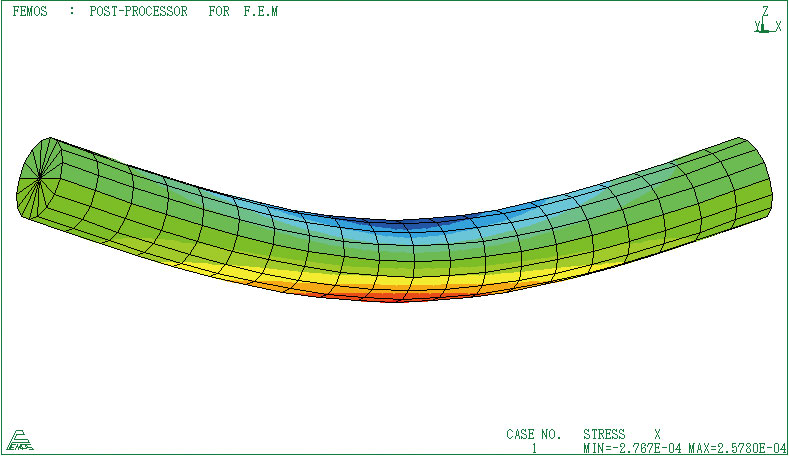Screen dimensions: 789x458
Task: Click the radial mesh center on beam end
Action: pos(39,177)
